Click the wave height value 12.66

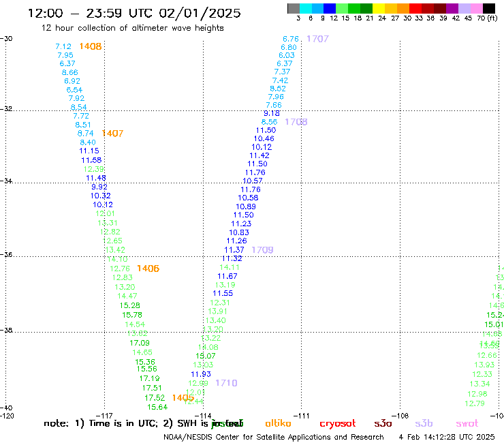487,355
